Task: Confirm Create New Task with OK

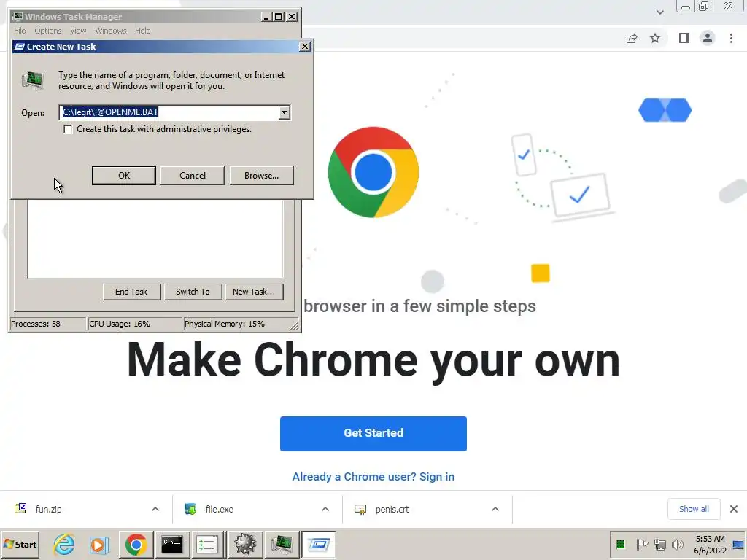Action: tap(124, 175)
